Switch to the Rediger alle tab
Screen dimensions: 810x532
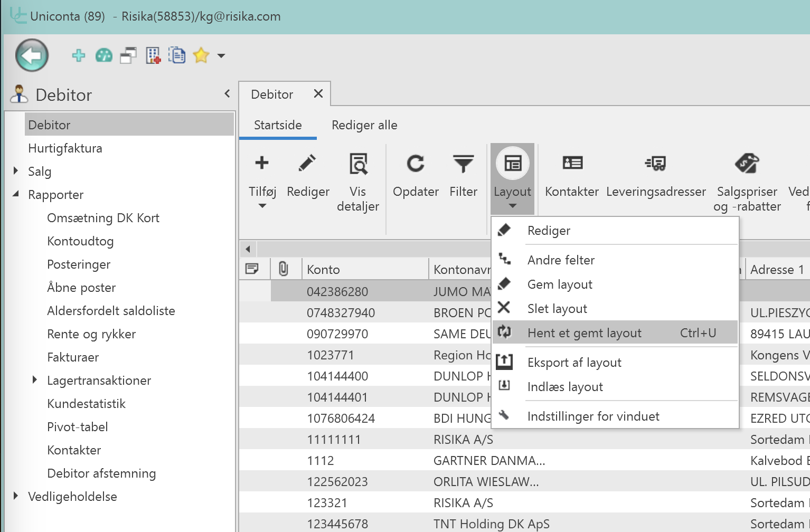coord(364,125)
